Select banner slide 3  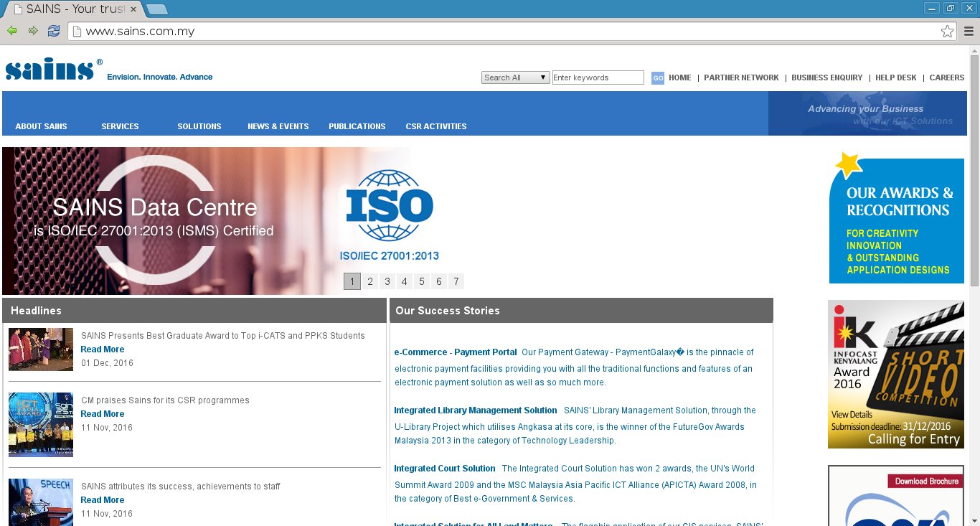pyautogui.click(x=387, y=281)
